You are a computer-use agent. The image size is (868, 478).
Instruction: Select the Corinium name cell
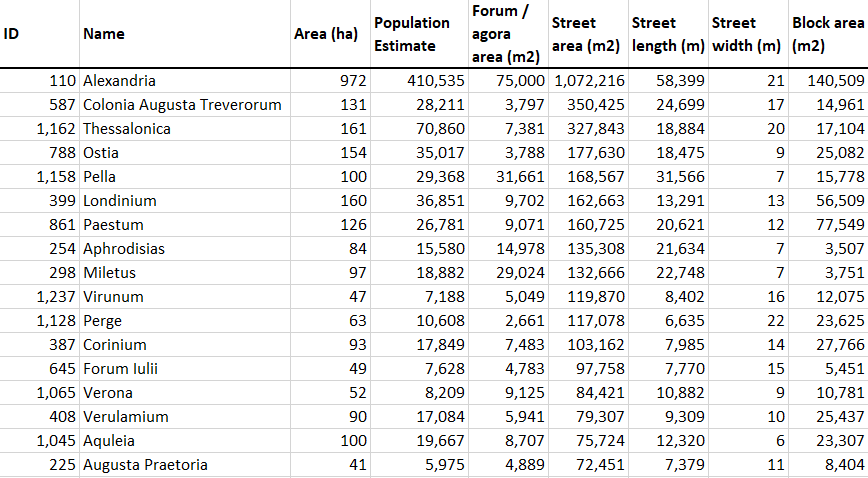185,345
